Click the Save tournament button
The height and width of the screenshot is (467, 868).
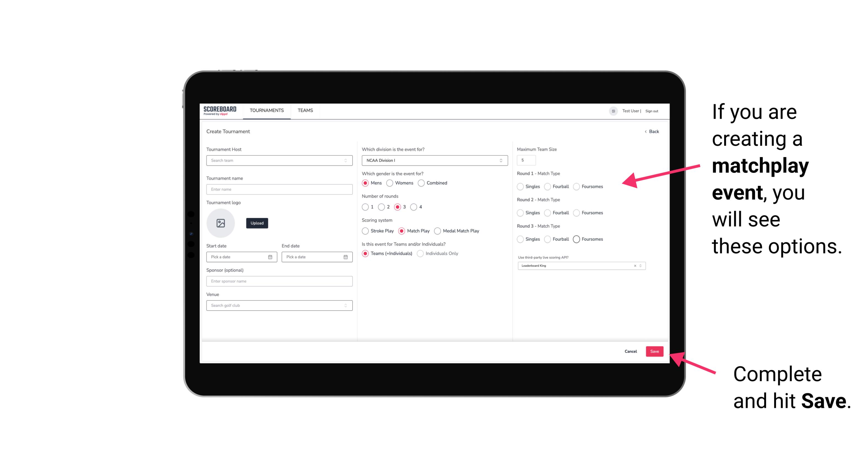[655, 351]
